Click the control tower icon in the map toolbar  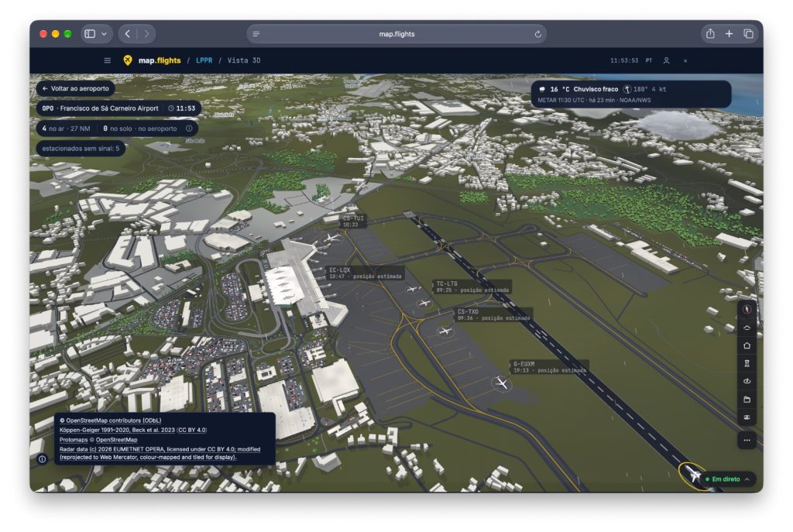(747, 364)
